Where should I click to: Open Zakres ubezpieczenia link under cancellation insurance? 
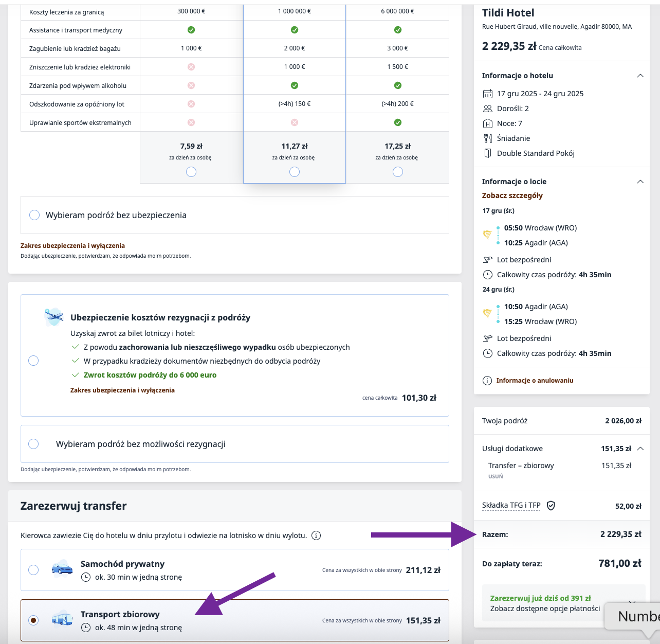click(122, 390)
